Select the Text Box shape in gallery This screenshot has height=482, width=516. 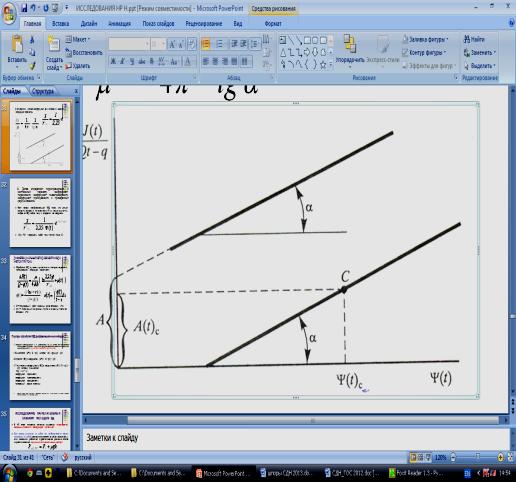(283, 40)
